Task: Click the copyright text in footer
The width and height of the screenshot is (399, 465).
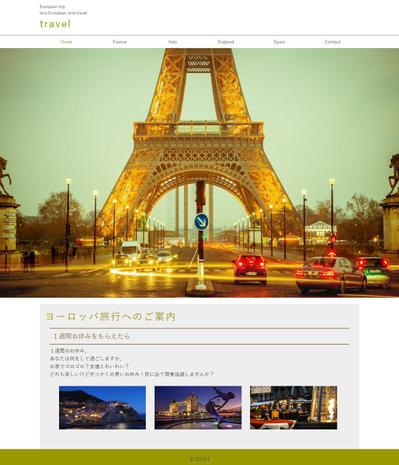Action: (x=199, y=459)
